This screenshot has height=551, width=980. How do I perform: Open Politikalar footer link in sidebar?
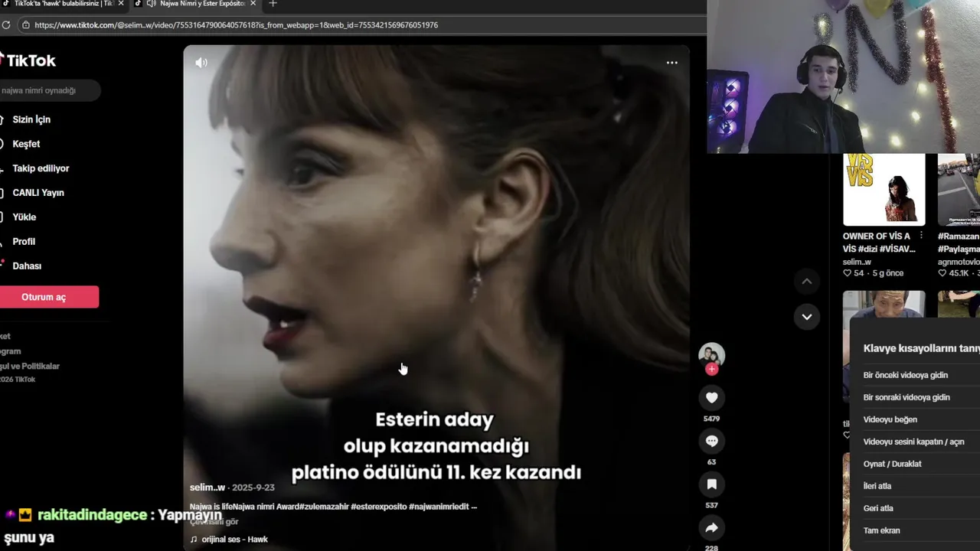pyautogui.click(x=30, y=366)
